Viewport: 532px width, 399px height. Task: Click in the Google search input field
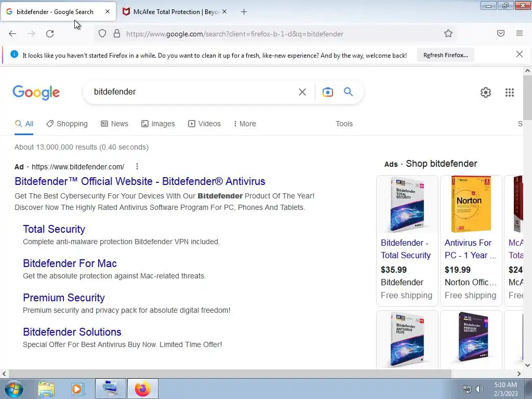[192, 92]
